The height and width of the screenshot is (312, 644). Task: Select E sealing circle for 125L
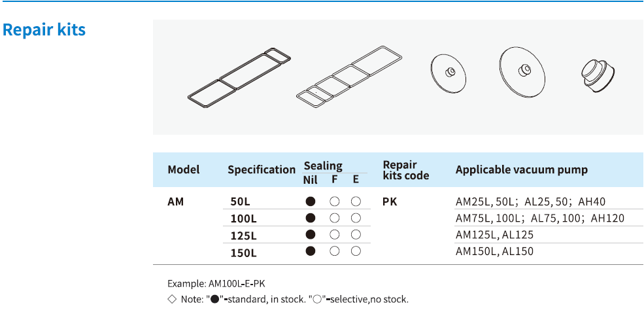[356, 234]
